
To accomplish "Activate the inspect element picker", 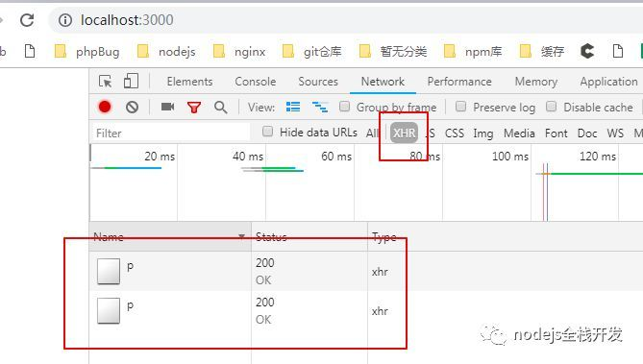I will click(x=106, y=82).
